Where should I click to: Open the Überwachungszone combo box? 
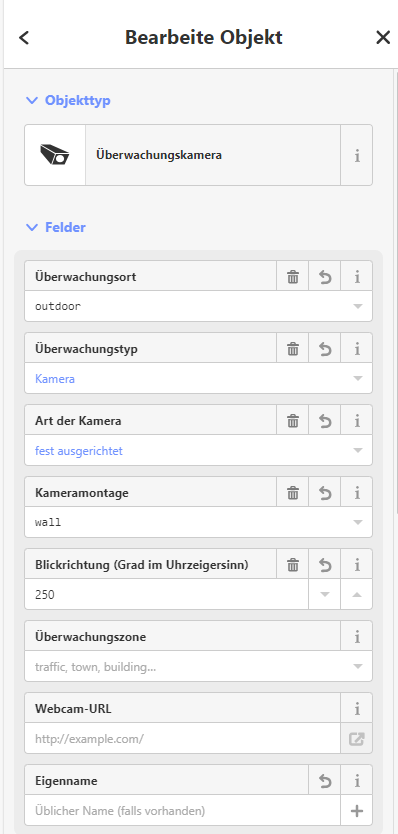[x=198, y=666]
